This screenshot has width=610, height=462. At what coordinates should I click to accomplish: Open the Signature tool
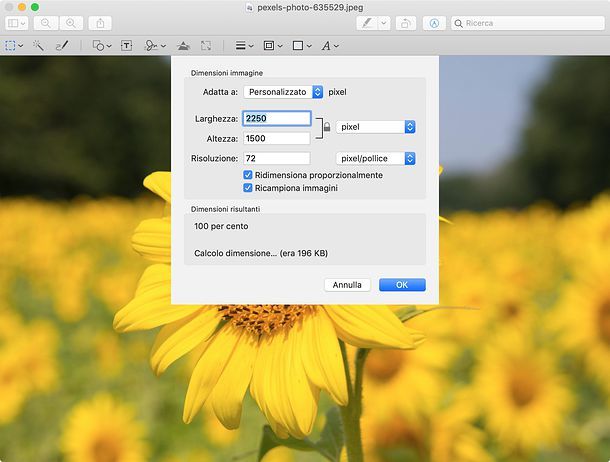(151, 46)
